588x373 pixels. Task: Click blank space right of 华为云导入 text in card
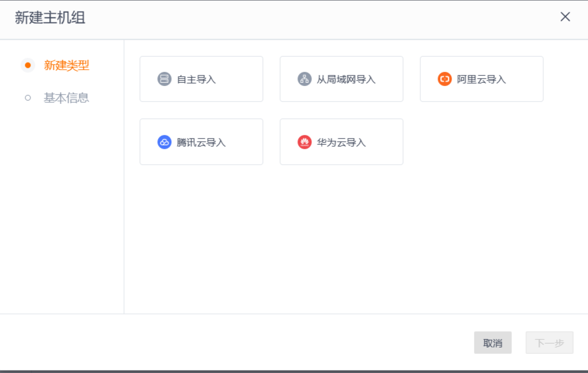384,143
